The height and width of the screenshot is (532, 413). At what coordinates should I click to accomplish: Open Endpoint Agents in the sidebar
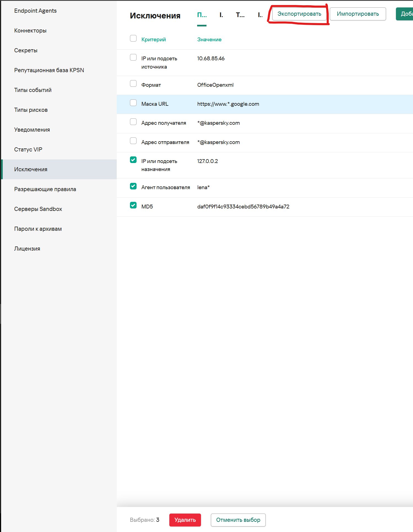35,11
